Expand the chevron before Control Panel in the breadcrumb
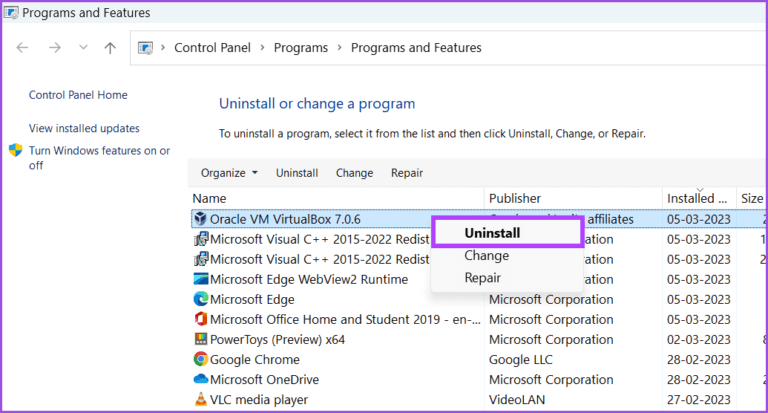768x413 pixels. point(163,48)
